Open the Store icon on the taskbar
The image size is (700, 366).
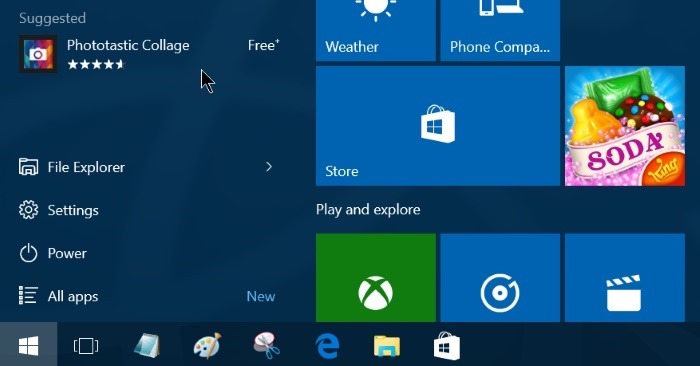click(446, 345)
